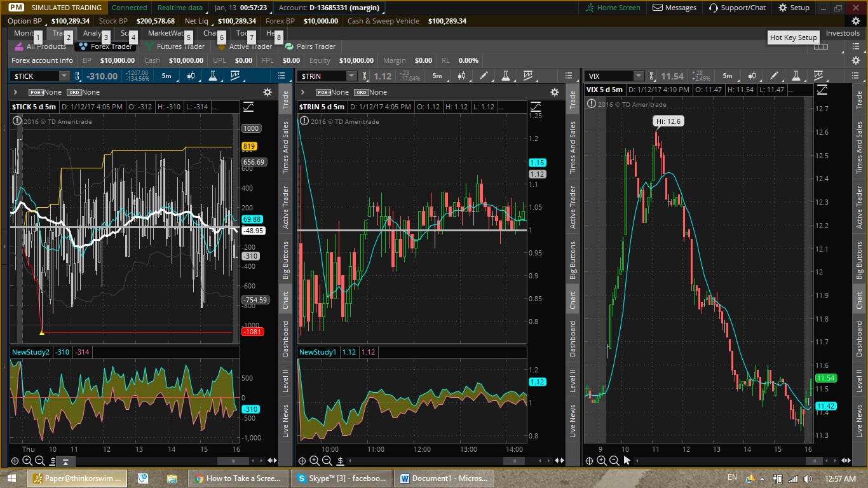The image size is (868, 488).
Task: Toggle the price axis scale icon on VIX chart
Action: tap(822, 90)
